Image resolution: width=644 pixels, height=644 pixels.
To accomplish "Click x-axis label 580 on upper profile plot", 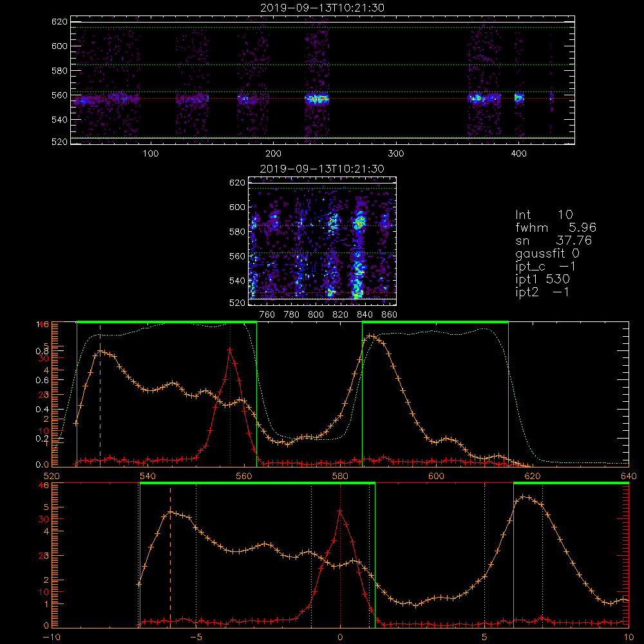I will tap(340, 476).
